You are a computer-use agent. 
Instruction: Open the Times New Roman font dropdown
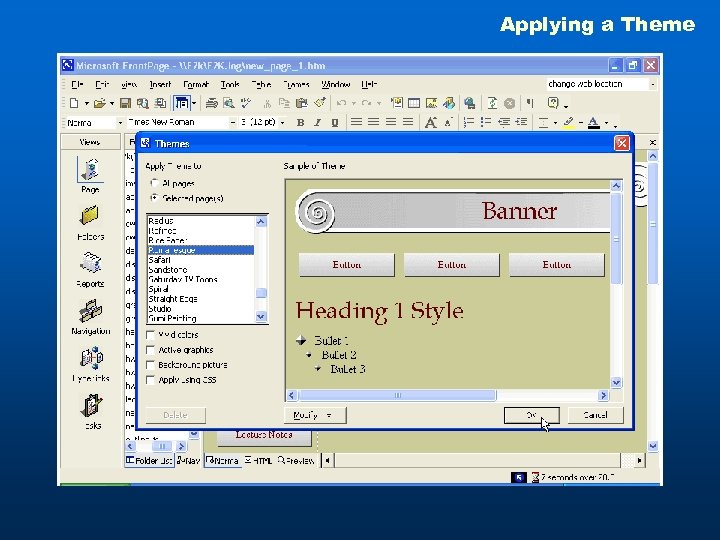coord(232,123)
